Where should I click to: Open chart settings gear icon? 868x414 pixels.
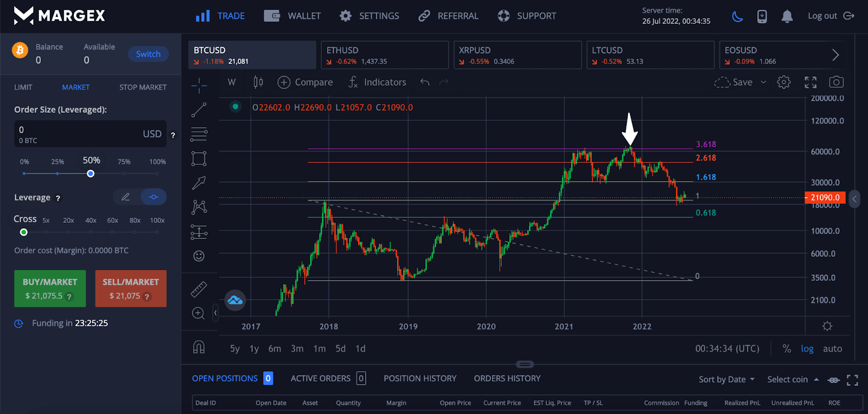coord(783,82)
